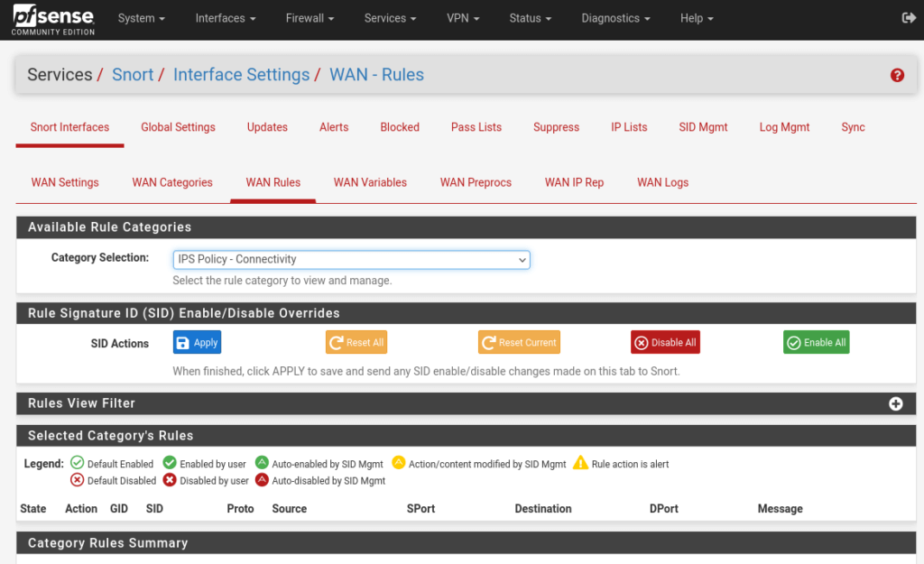Click the GID column header

[x=119, y=509]
